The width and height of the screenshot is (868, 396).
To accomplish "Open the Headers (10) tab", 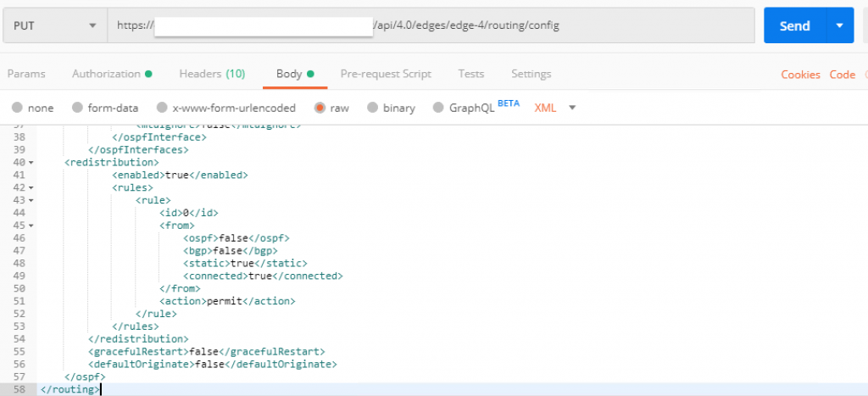I will (212, 74).
